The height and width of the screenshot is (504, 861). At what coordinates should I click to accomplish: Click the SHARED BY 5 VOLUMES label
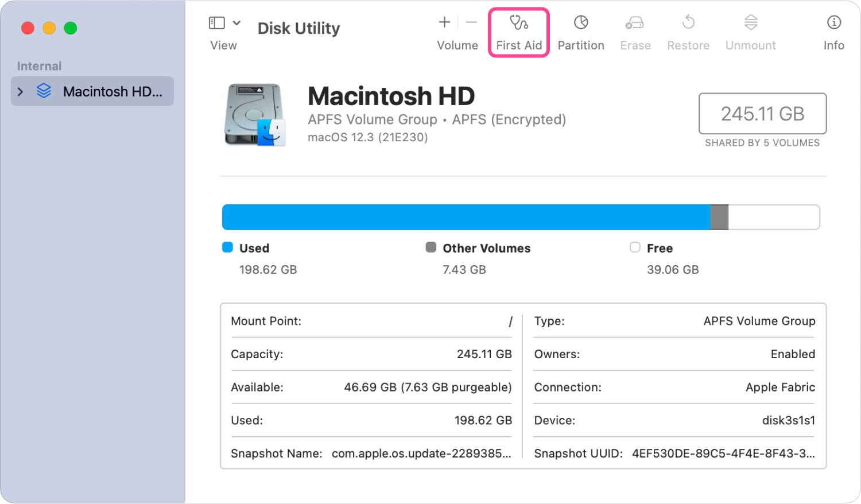tap(762, 143)
